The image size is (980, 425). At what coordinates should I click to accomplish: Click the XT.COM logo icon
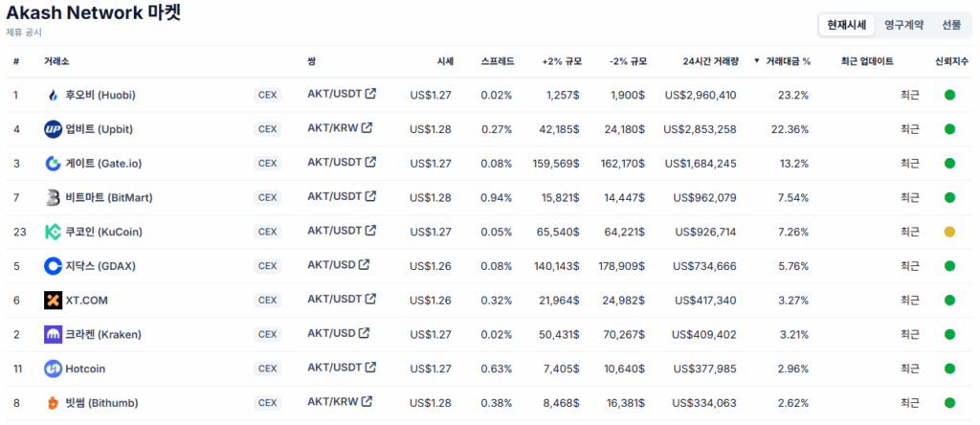coord(54,300)
